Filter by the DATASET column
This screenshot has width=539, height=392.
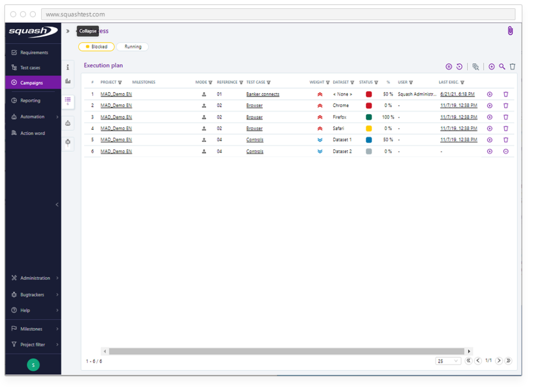click(352, 83)
